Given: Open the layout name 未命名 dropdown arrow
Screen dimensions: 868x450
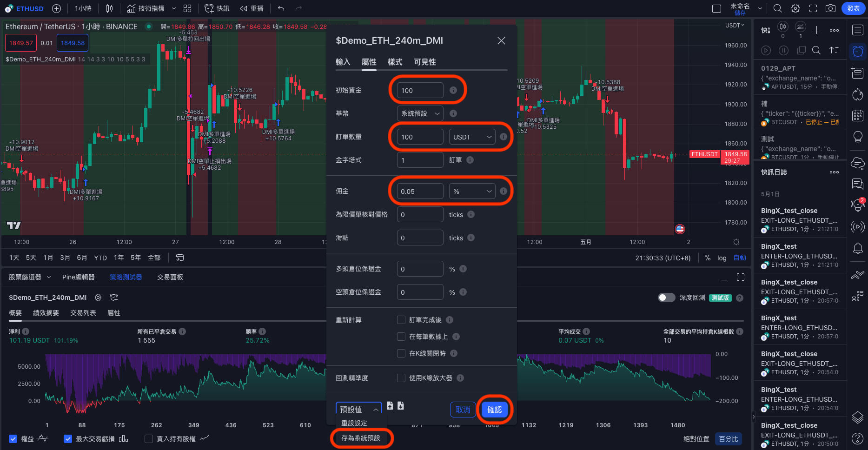Looking at the screenshot, I should [760, 8].
